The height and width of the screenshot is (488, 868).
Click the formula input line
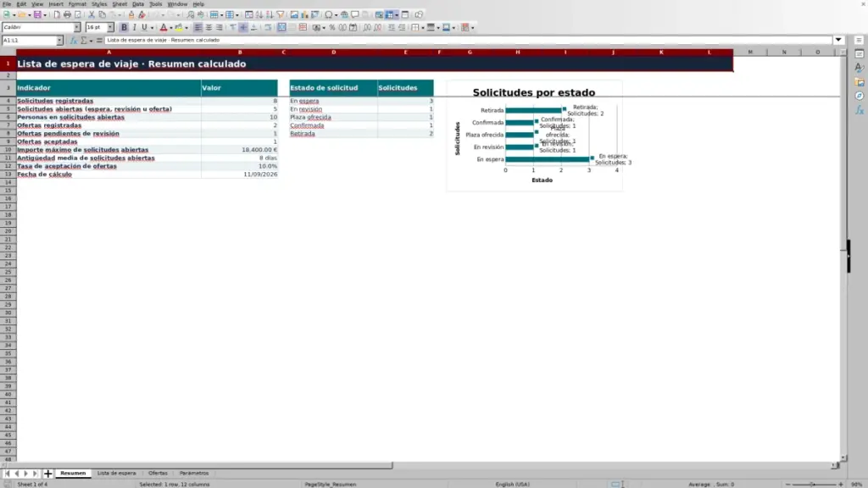tap(468, 41)
